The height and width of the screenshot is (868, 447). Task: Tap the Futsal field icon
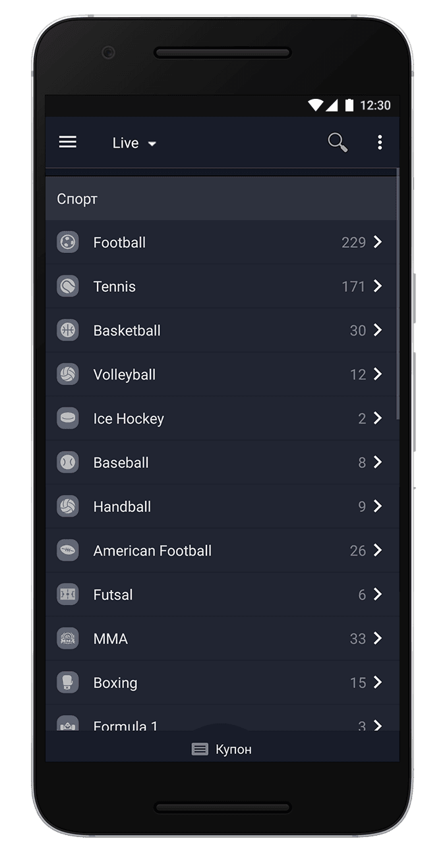[68, 594]
